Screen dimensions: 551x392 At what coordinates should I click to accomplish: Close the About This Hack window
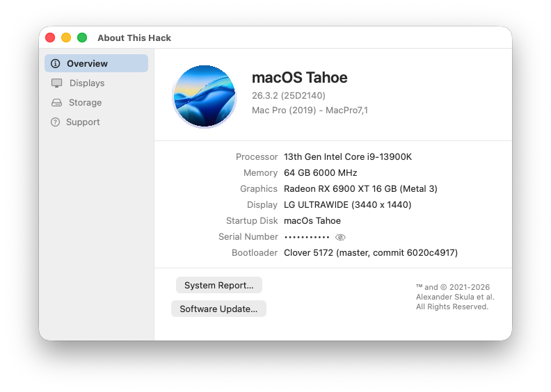tap(50, 38)
